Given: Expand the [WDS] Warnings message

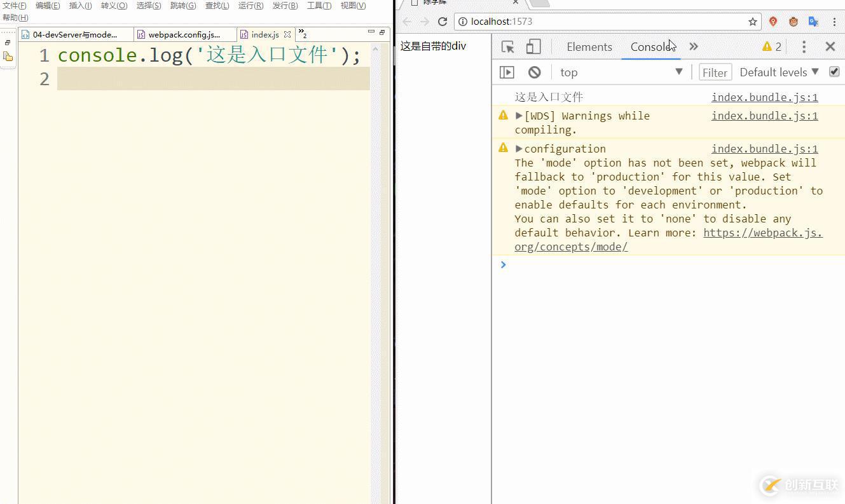Looking at the screenshot, I should point(519,116).
